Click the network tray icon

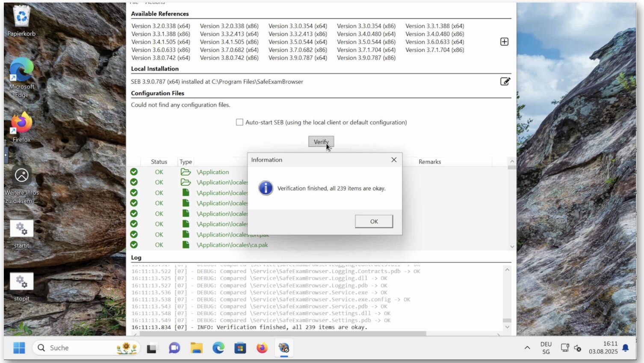[565, 348]
